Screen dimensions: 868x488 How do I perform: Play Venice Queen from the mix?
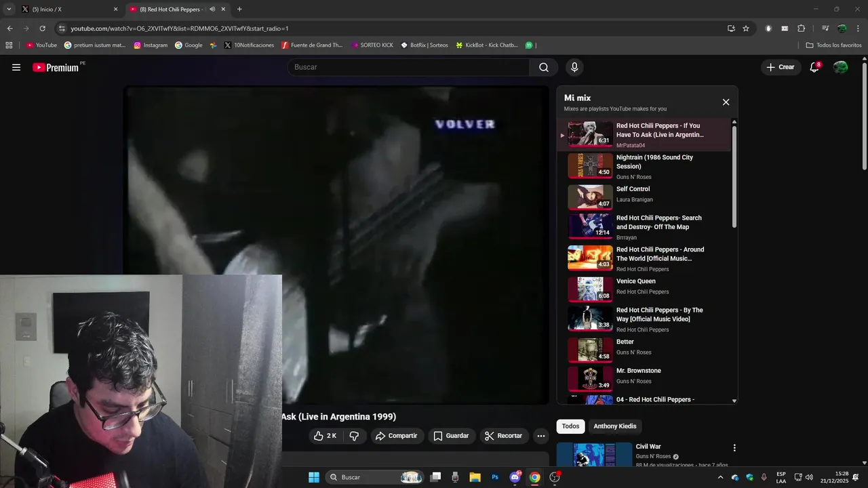(644, 289)
